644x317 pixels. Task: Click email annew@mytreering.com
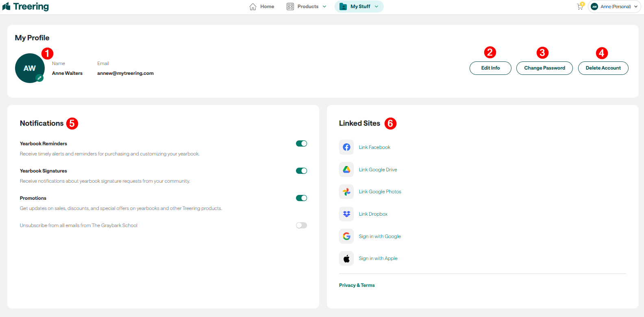[x=125, y=73]
